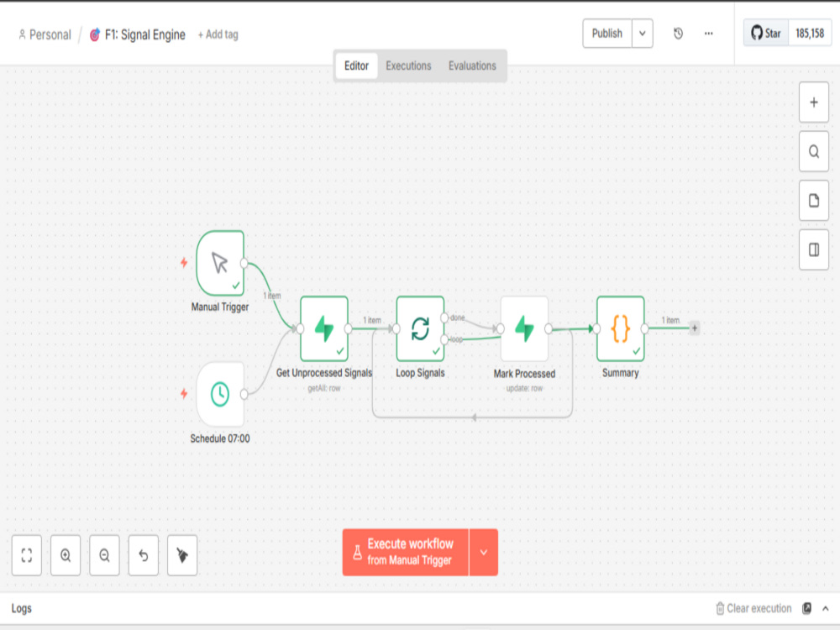Open the Loop Signals node
Screen dimensions: 840x630
421,328
